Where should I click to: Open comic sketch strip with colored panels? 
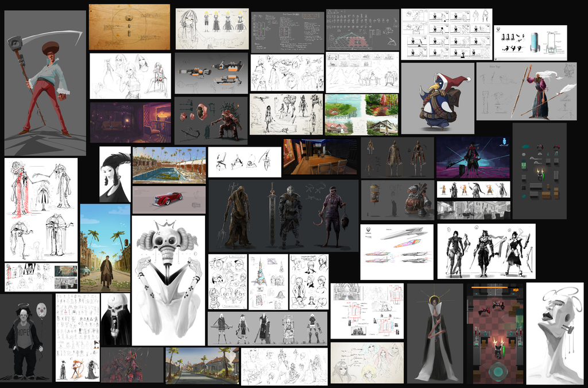click(41, 277)
